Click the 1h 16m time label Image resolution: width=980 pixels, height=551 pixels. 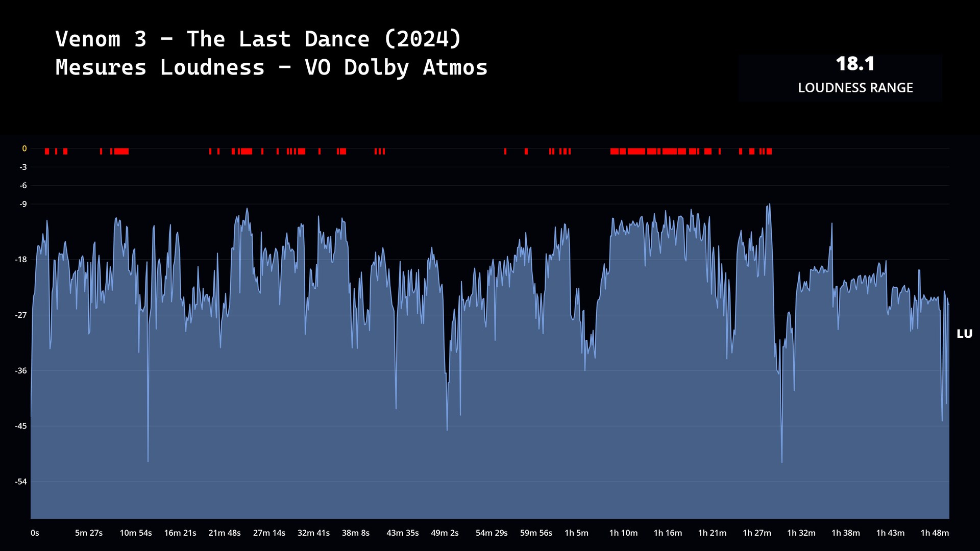click(x=668, y=533)
